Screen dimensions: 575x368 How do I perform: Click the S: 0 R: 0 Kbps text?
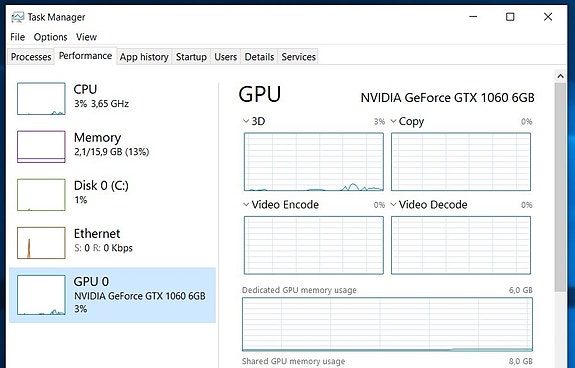click(103, 248)
